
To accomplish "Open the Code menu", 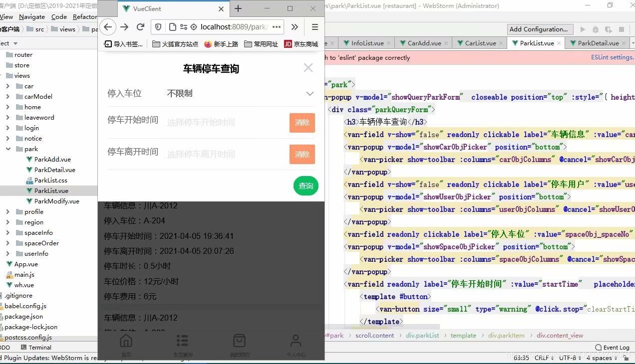I will coord(59,16).
